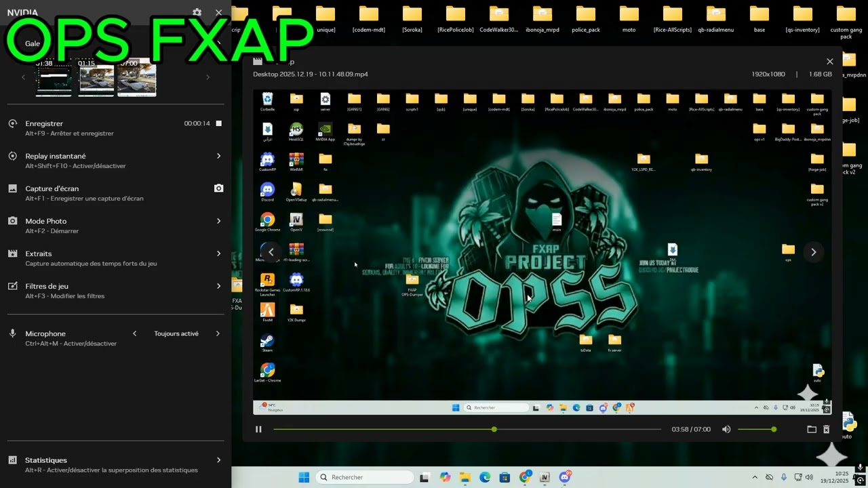Image resolution: width=868 pixels, height=488 pixels.
Task: Open Task View on the live taskbar below the player
Action: tap(425, 477)
